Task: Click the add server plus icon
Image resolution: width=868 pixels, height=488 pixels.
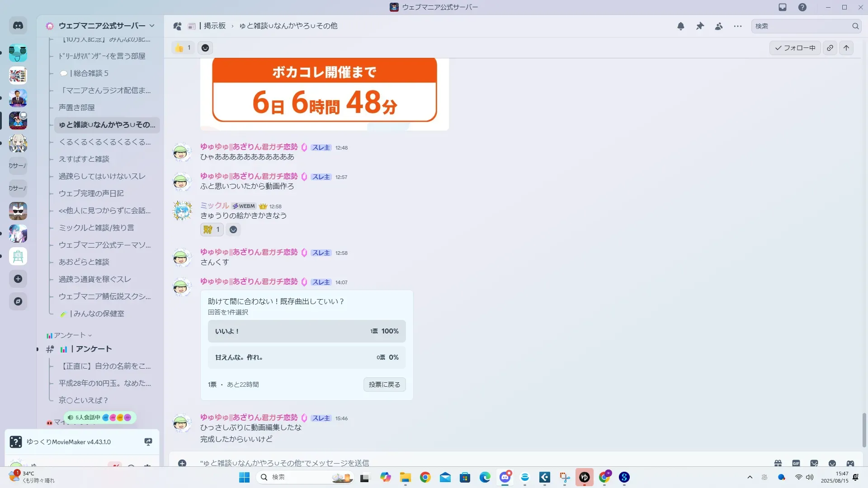Action: pyautogui.click(x=18, y=279)
